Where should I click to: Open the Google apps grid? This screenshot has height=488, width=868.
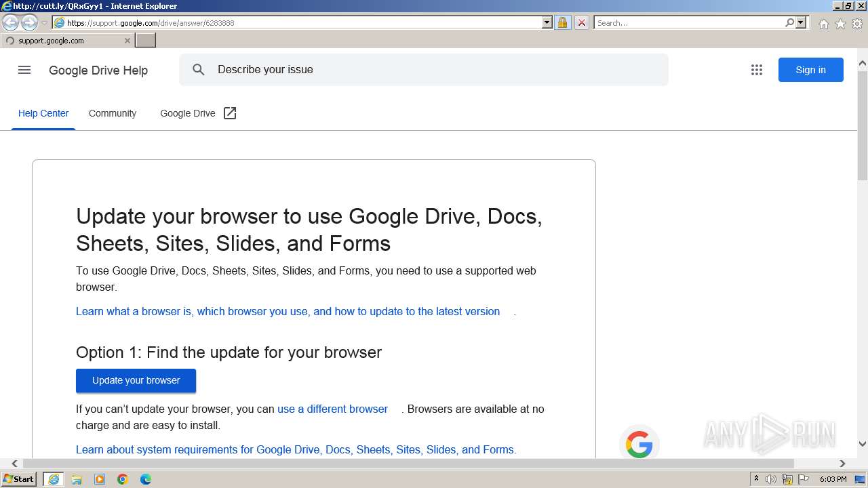(x=757, y=70)
